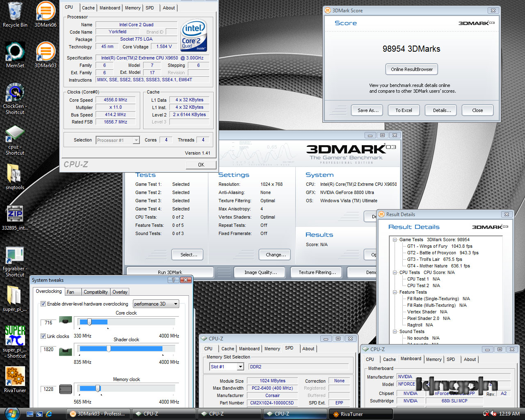Open the Fan tab in System tweaks
525x420 pixels.
coord(71,292)
